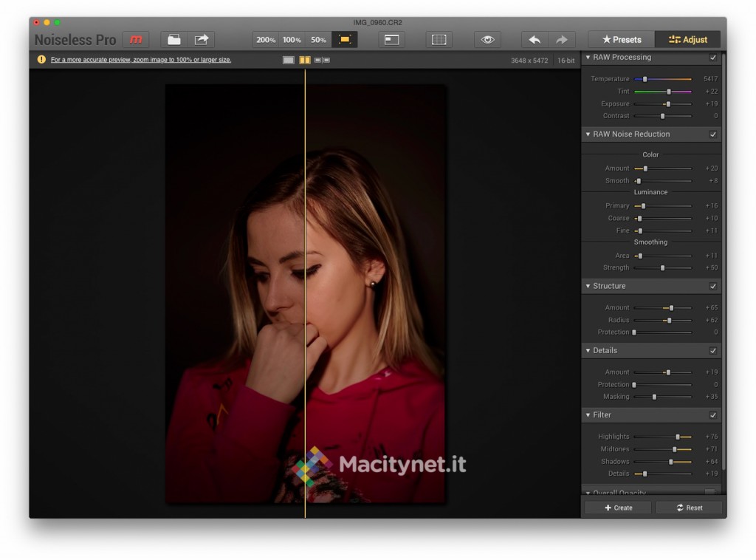The height and width of the screenshot is (560, 756).
Task: Click the Create preset button
Action: [x=618, y=508]
